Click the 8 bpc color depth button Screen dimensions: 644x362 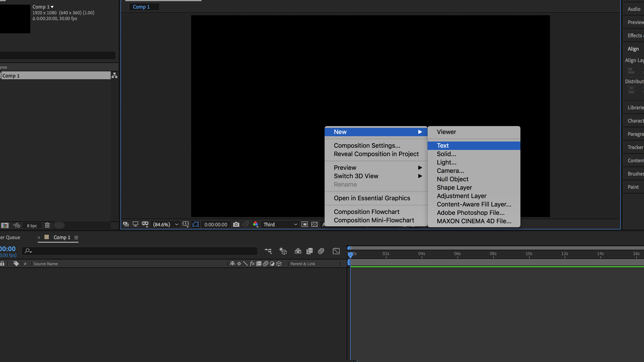(32, 226)
